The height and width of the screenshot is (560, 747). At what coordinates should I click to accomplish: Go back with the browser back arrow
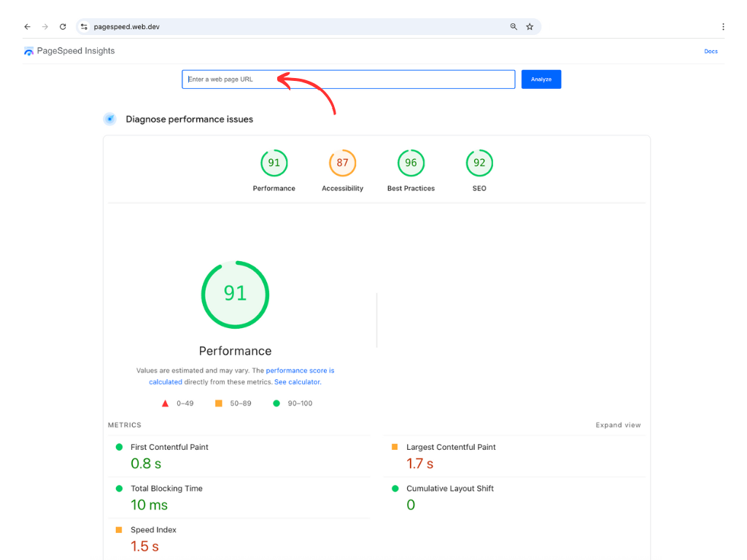click(x=27, y=27)
